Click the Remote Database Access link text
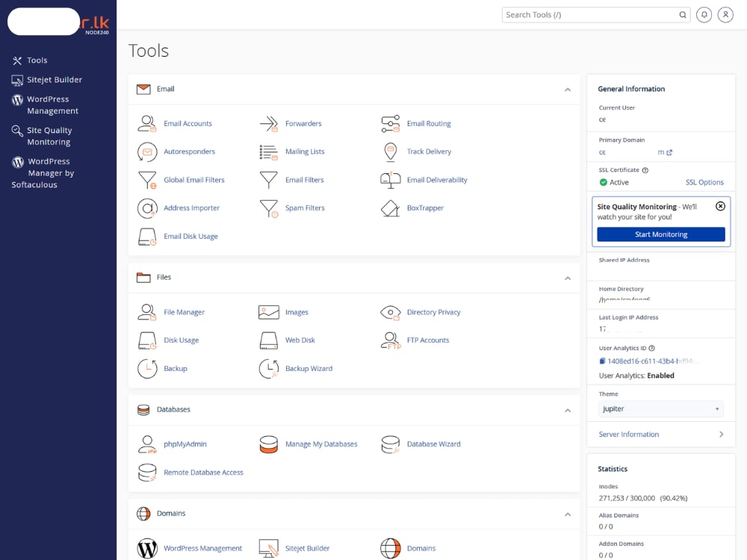This screenshot has height=560, width=747. click(x=203, y=473)
